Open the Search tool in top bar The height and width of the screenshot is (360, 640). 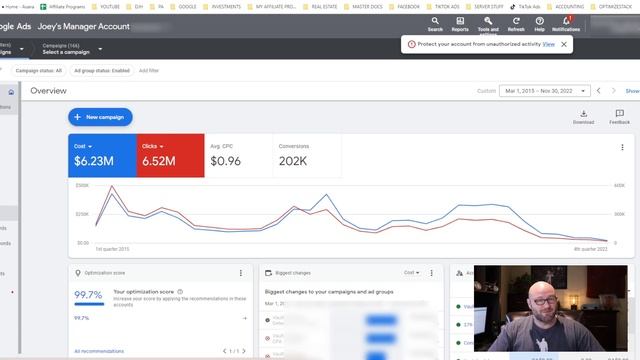(435, 24)
